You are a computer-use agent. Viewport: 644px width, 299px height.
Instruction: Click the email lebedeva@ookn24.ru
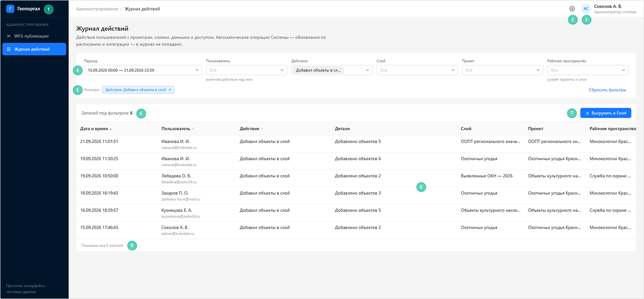tap(179, 182)
